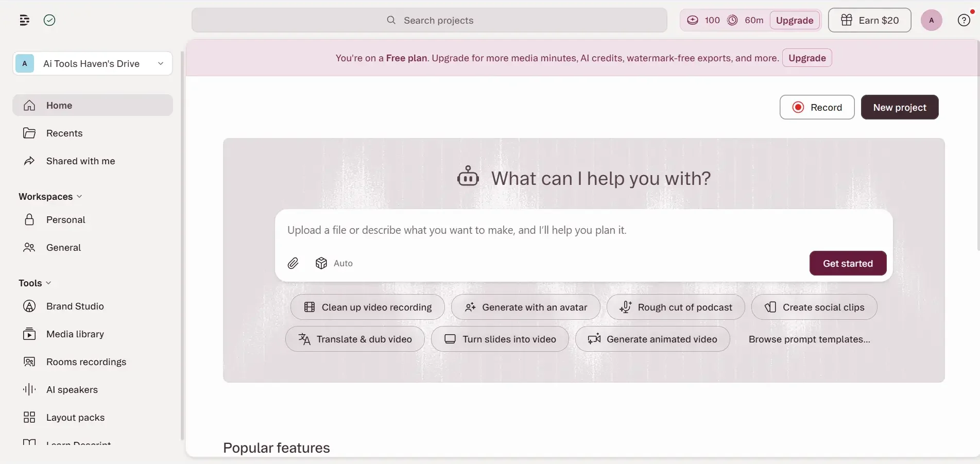The height and width of the screenshot is (464, 980).
Task: Select Clean up video recording suggestion
Action: pyautogui.click(x=368, y=307)
